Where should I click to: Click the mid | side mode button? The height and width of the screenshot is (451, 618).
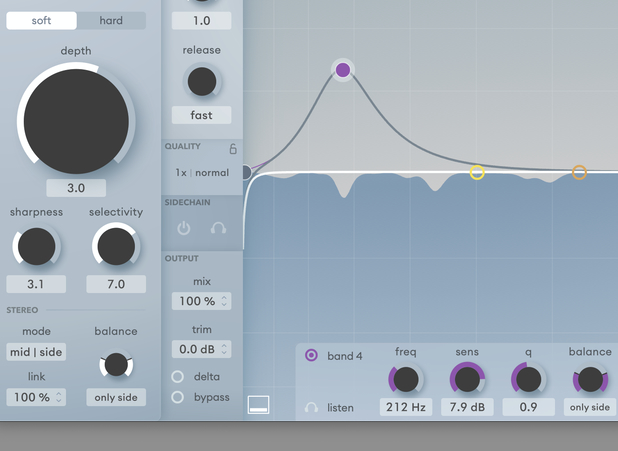pyautogui.click(x=37, y=353)
